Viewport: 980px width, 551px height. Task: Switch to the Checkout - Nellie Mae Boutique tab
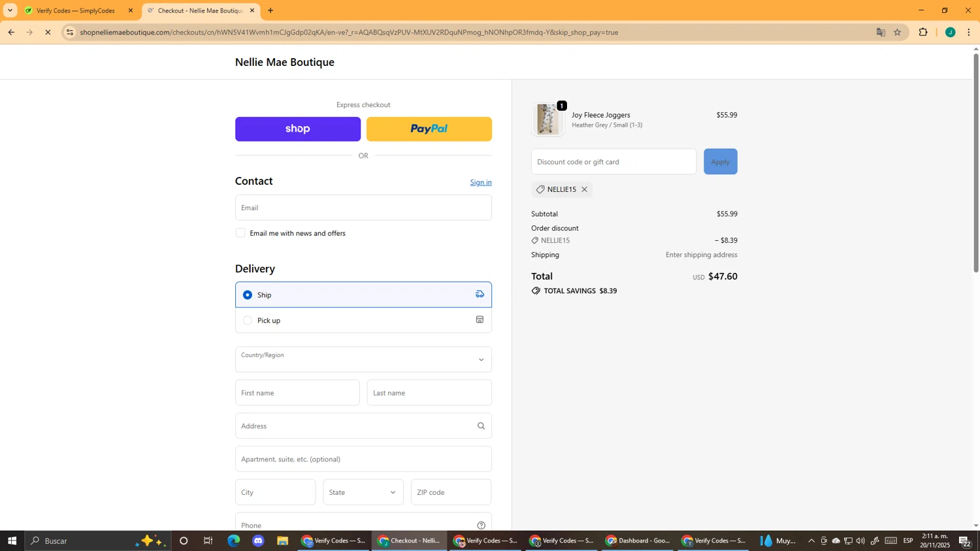tap(200, 10)
